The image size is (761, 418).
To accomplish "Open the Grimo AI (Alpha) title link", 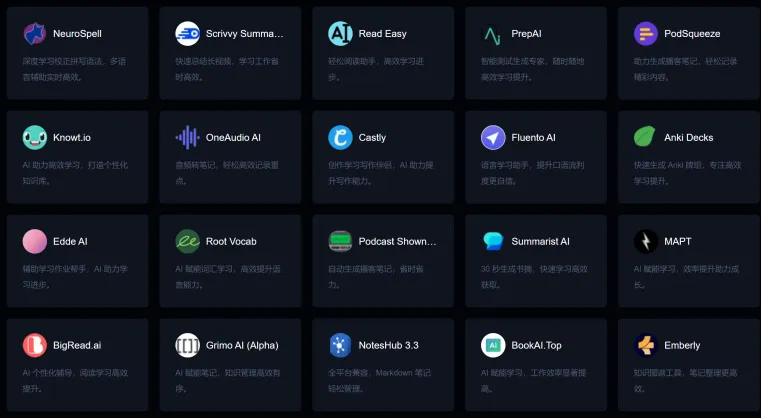I will (x=242, y=345).
